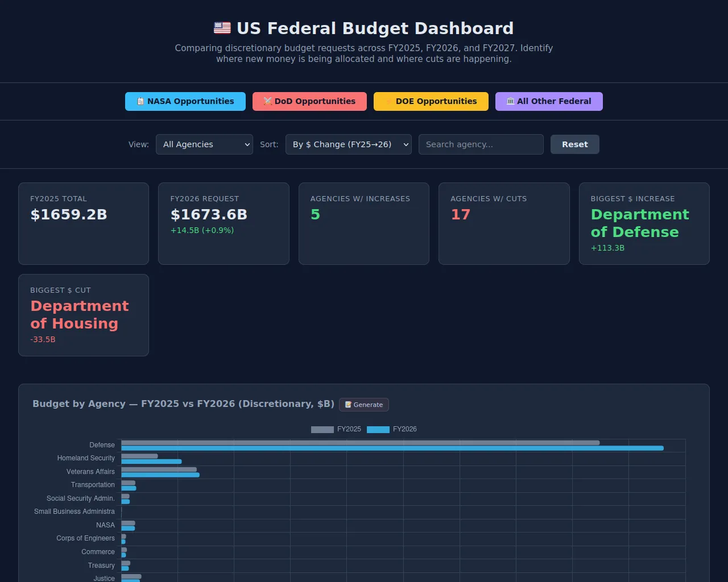Click the 'Homeland Security' chart label
The height and width of the screenshot is (582, 728).
coord(86,458)
